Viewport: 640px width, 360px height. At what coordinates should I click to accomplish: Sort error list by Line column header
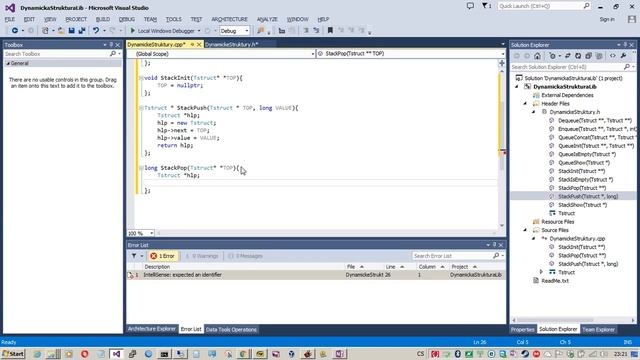391,267
